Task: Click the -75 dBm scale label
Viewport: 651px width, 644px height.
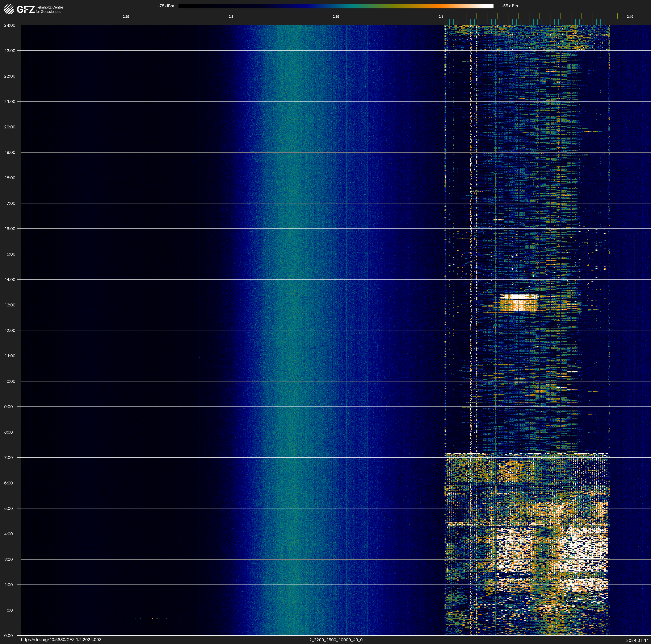Action: point(166,6)
